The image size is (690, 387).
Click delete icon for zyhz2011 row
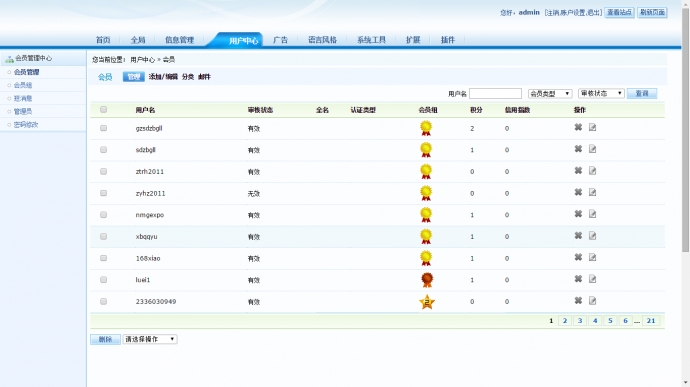click(578, 192)
